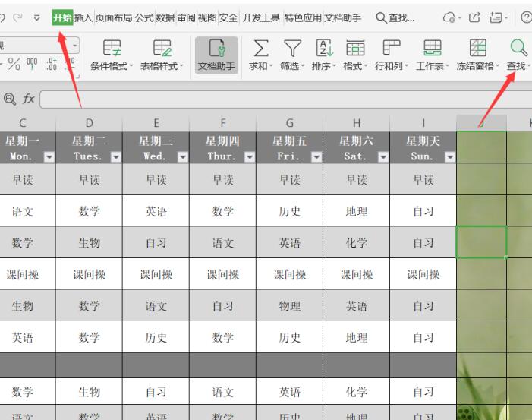
Task: Open the 星期一 Mon. filter dropdown
Action: (49, 157)
